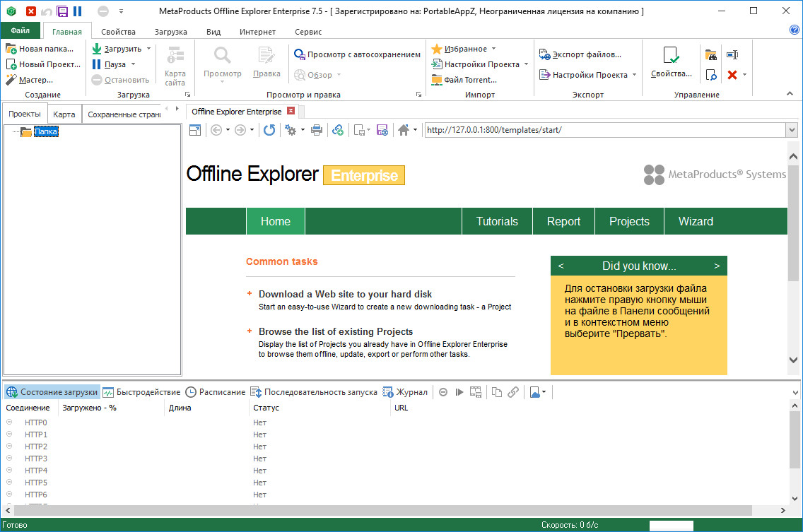Click Мастер (Wizard) wand icon
Screen dimensions: 803x532
(11, 80)
